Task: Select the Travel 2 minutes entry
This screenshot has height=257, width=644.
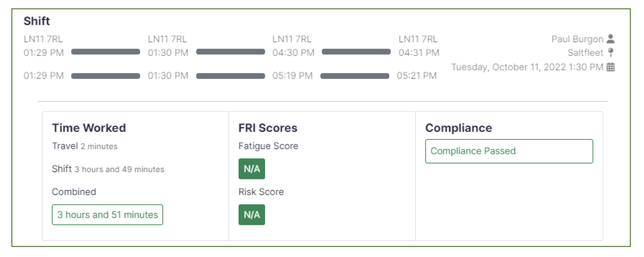Action: (85, 146)
